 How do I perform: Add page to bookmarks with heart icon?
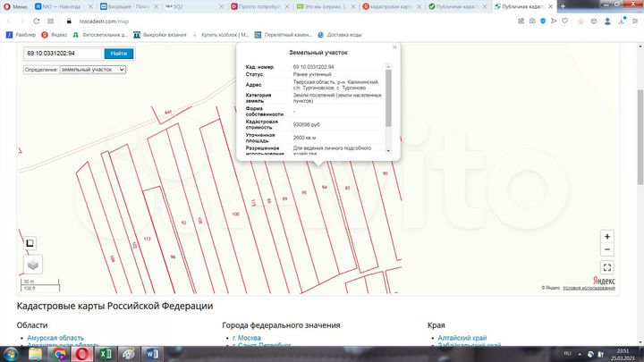pyautogui.click(x=564, y=21)
